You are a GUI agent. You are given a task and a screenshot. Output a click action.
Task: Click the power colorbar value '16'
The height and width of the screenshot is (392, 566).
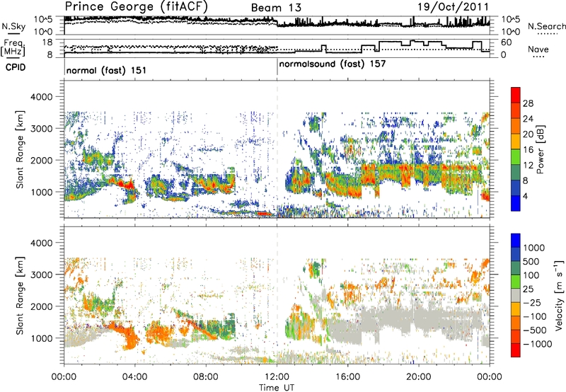click(x=528, y=150)
